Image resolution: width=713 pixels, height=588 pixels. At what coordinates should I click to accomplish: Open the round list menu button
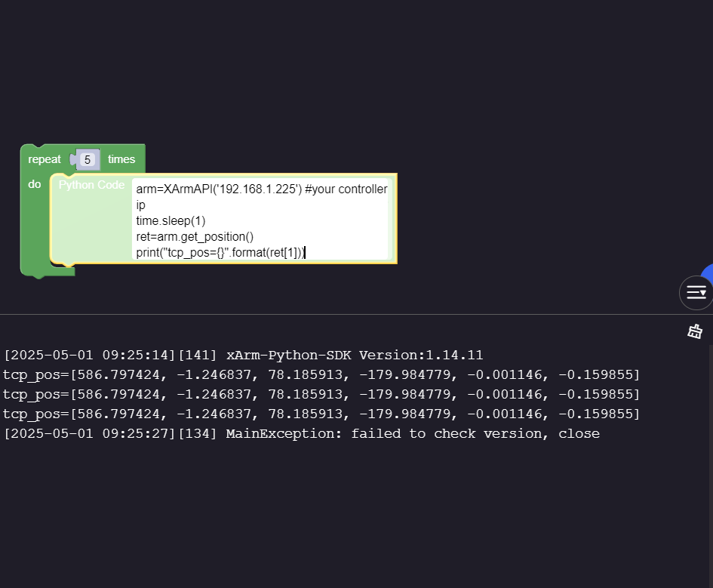[x=696, y=293]
